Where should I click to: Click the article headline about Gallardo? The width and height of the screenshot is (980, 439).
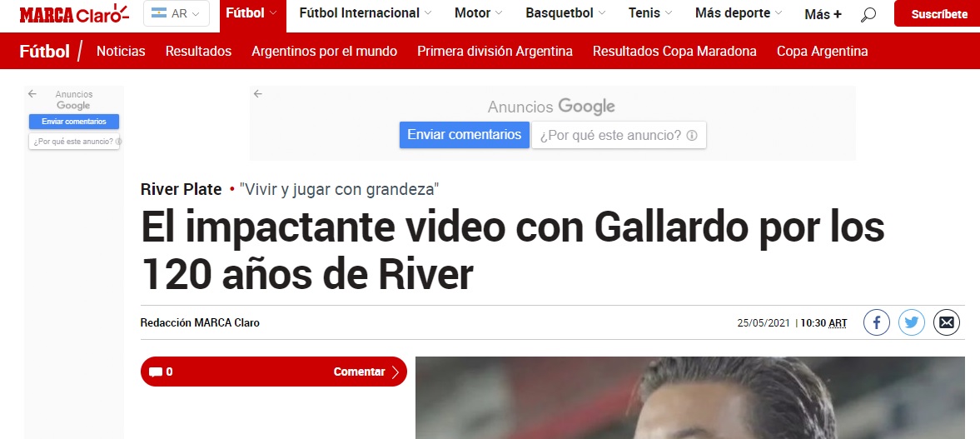(513, 250)
